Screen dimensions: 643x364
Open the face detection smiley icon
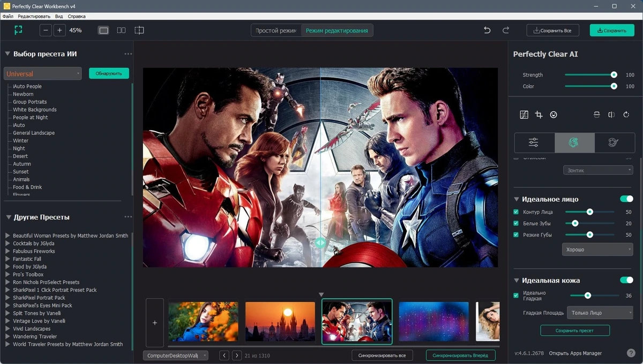tap(554, 115)
